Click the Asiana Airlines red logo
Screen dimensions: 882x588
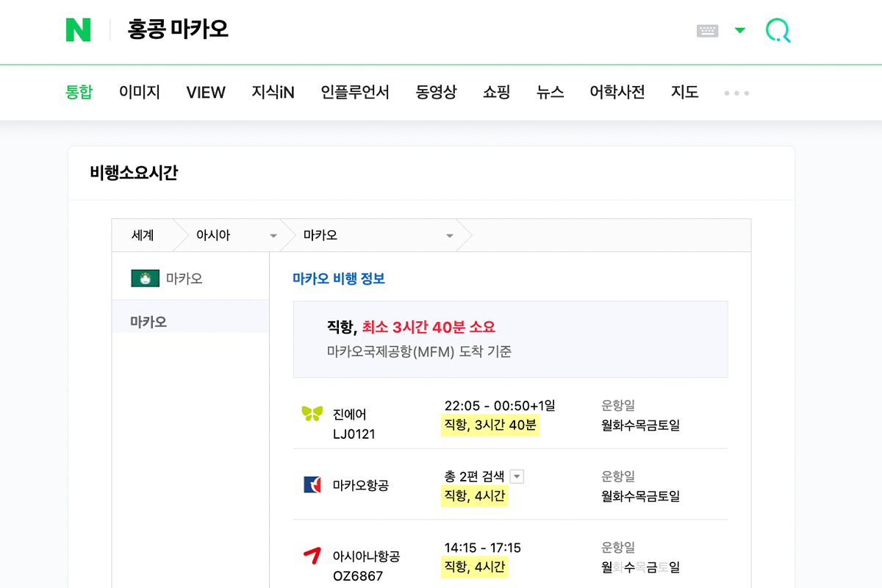click(x=312, y=556)
